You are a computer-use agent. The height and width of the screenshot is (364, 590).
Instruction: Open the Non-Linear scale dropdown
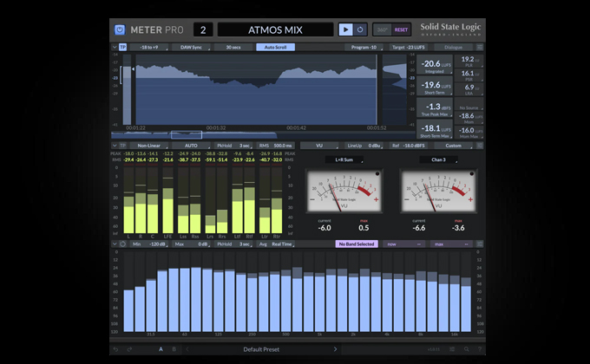149,146
